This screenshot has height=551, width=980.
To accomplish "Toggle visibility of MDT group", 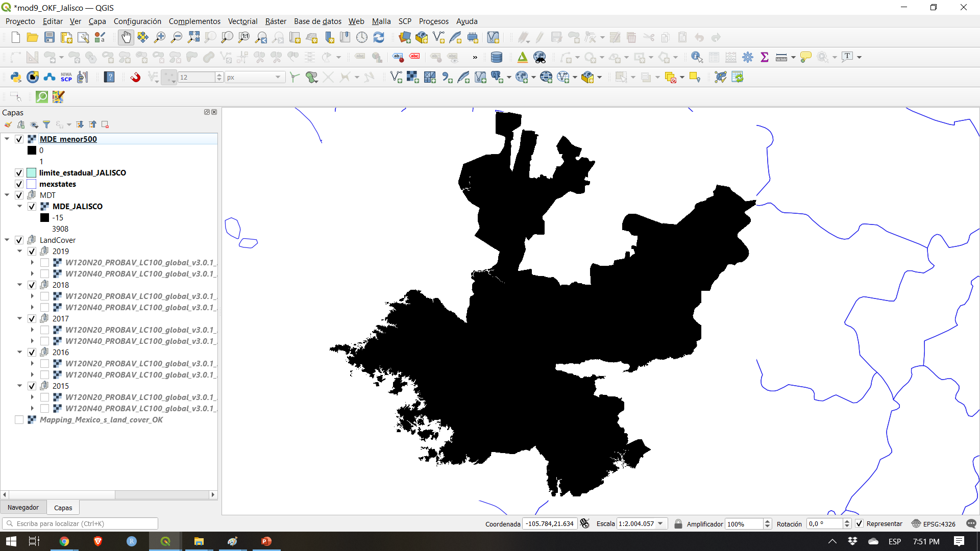I will coord(19,195).
